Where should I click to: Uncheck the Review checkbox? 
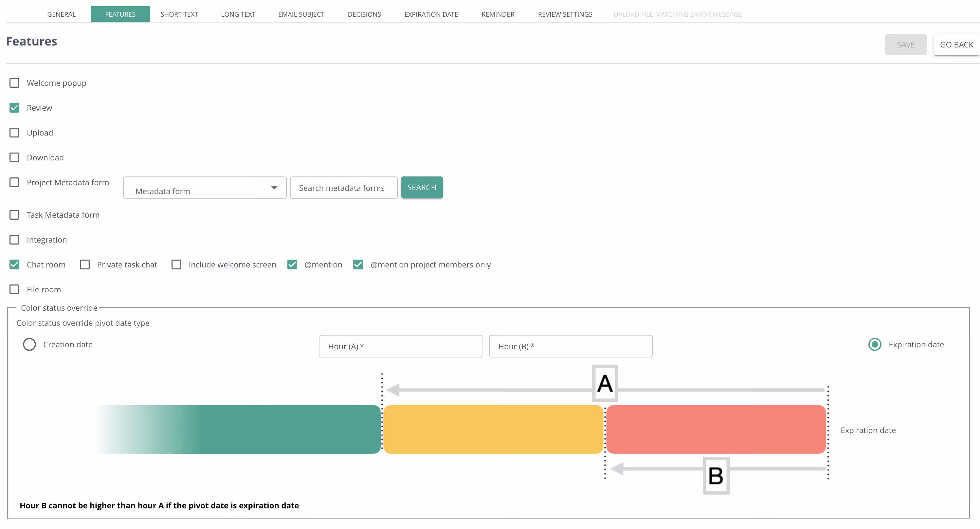[x=14, y=108]
